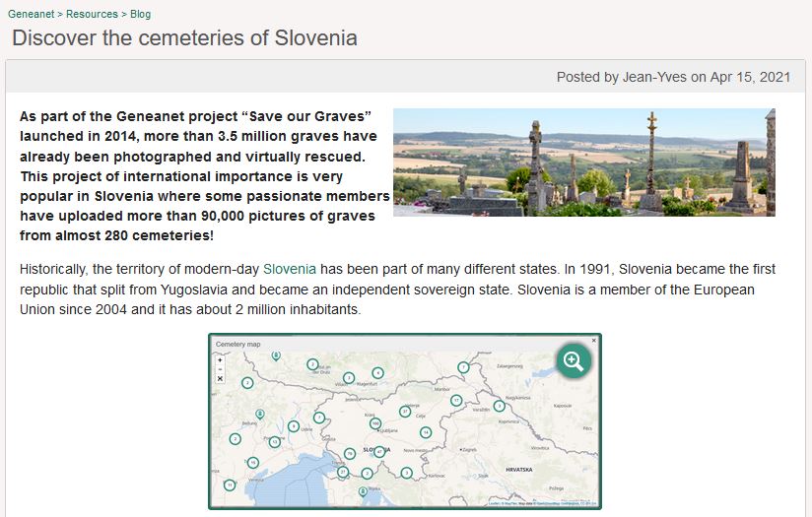Close the Cemetery map panel
Screen dimensions: 812x517
(x=594, y=341)
